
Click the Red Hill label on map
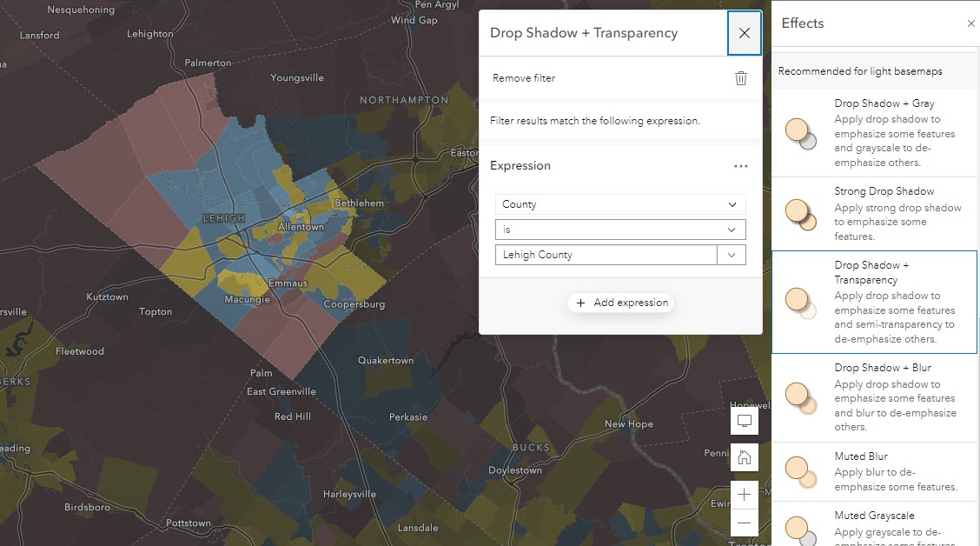pyautogui.click(x=293, y=416)
